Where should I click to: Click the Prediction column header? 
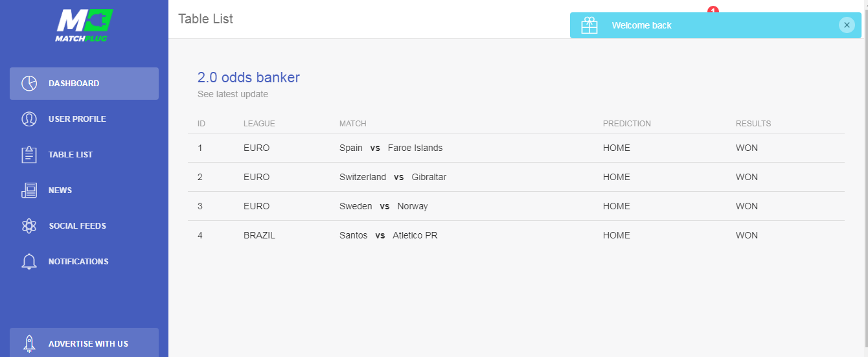pos(626,124)
